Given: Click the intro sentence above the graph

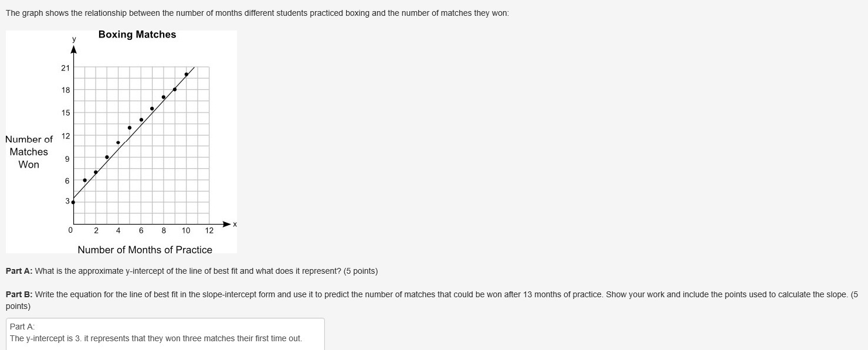Looking at the screenshot, I should 257,13.
